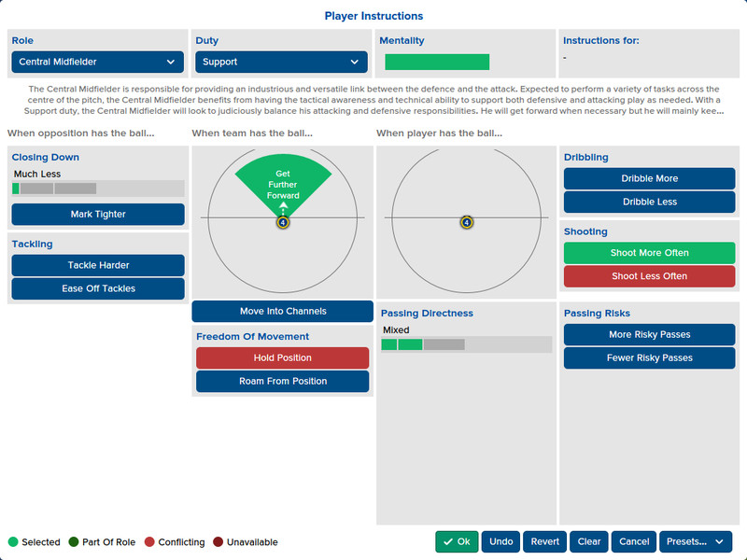Click the player 4 marker in player-ball circle
The width and height of the screenshot is (747, 560).
467,222
